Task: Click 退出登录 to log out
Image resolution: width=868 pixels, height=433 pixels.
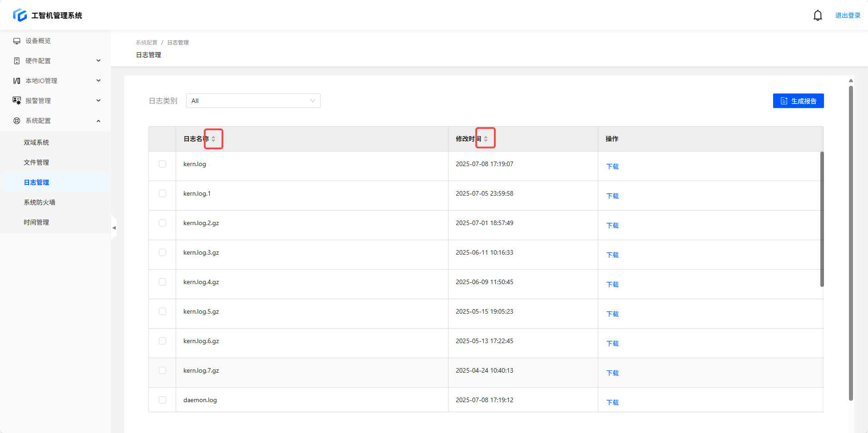Action: coord(848,15)
